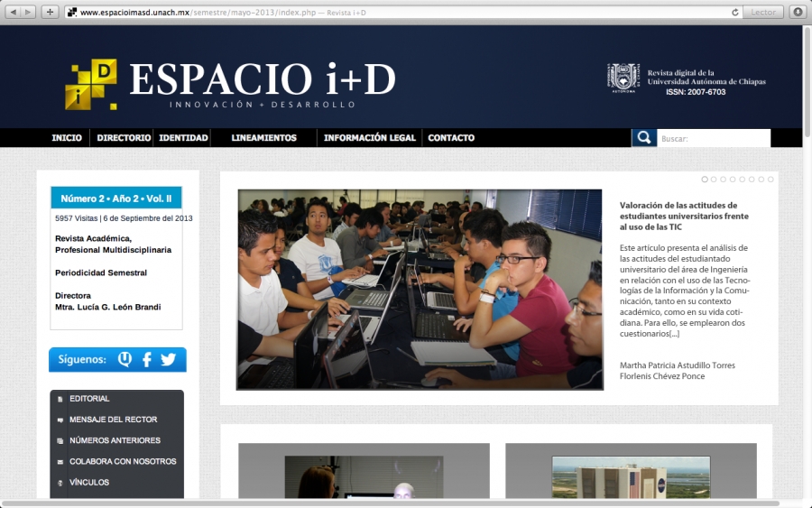Open NÚMEROS ANTERIORES sidebar link
Image resolution: width=812 pixels, height=508 pixels.
(115, 440)
